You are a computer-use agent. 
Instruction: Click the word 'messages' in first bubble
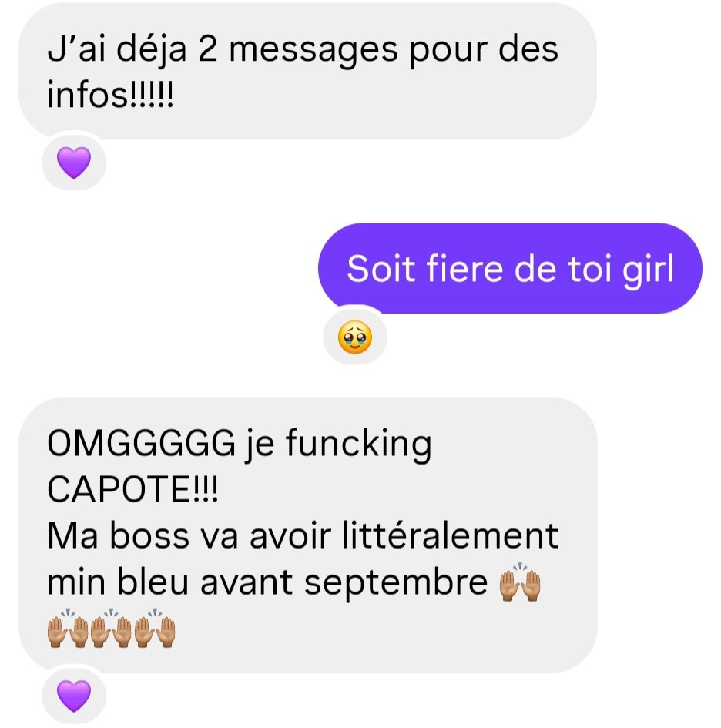click(x=314, y=51)
